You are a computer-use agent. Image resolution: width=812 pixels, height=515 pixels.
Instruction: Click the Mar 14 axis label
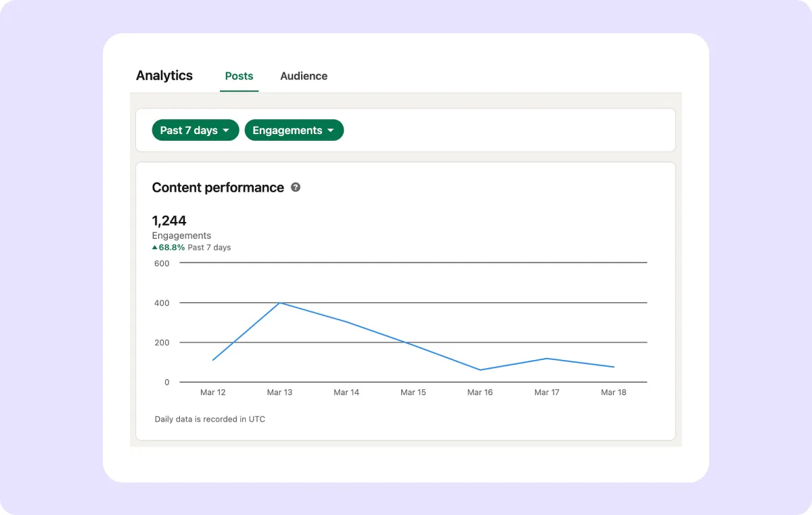click(346, 393)
